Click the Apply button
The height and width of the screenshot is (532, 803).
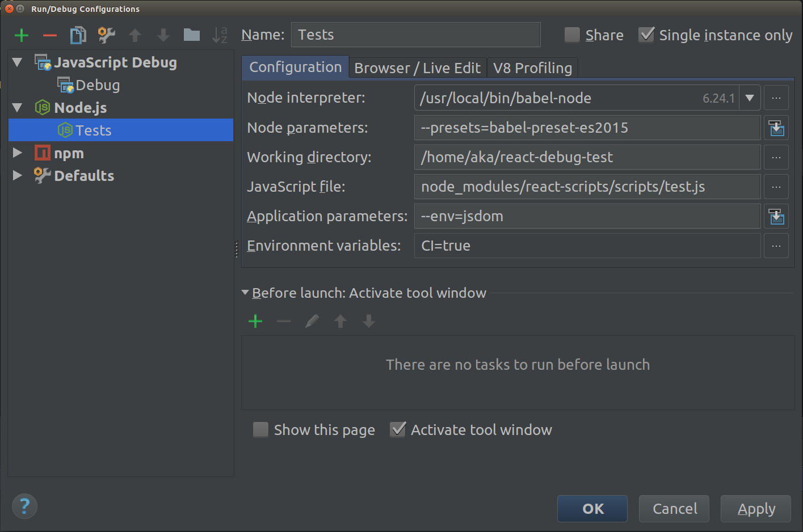tap(756, 509)
